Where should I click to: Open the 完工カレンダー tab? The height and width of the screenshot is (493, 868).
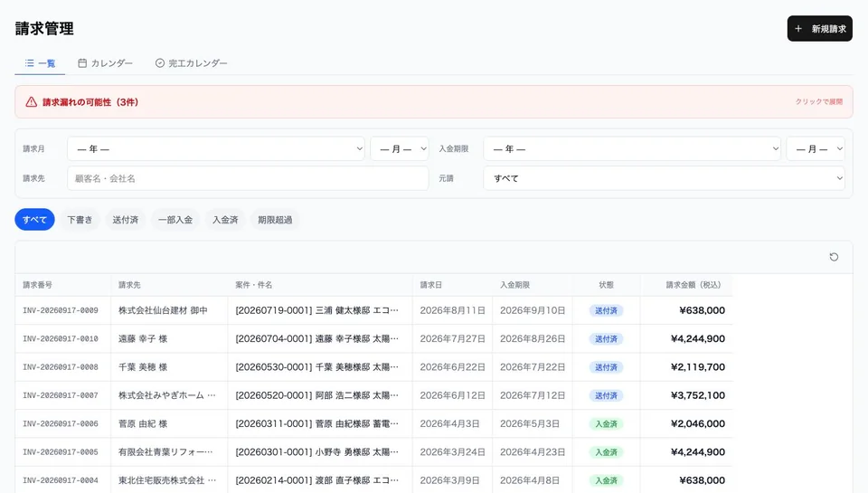click(x=191, y=63)
